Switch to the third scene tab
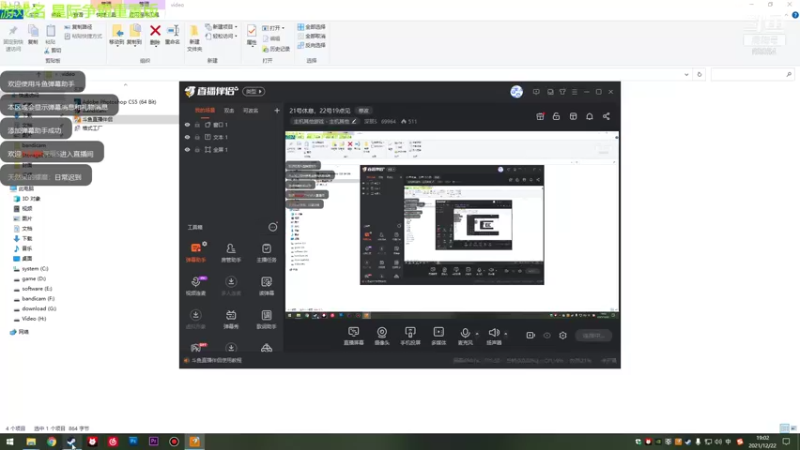The width and height of the screenshot is (800, 450). pos(250,110)
